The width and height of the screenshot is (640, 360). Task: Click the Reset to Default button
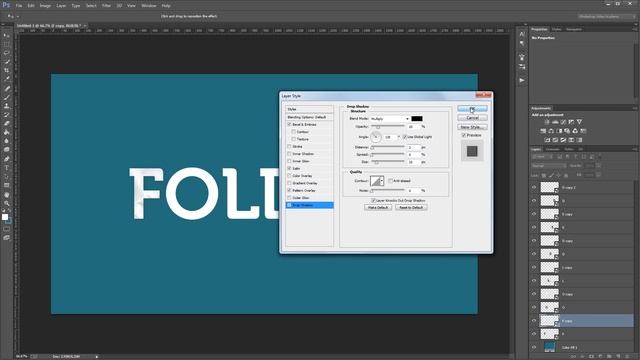(x=411, y=207)
